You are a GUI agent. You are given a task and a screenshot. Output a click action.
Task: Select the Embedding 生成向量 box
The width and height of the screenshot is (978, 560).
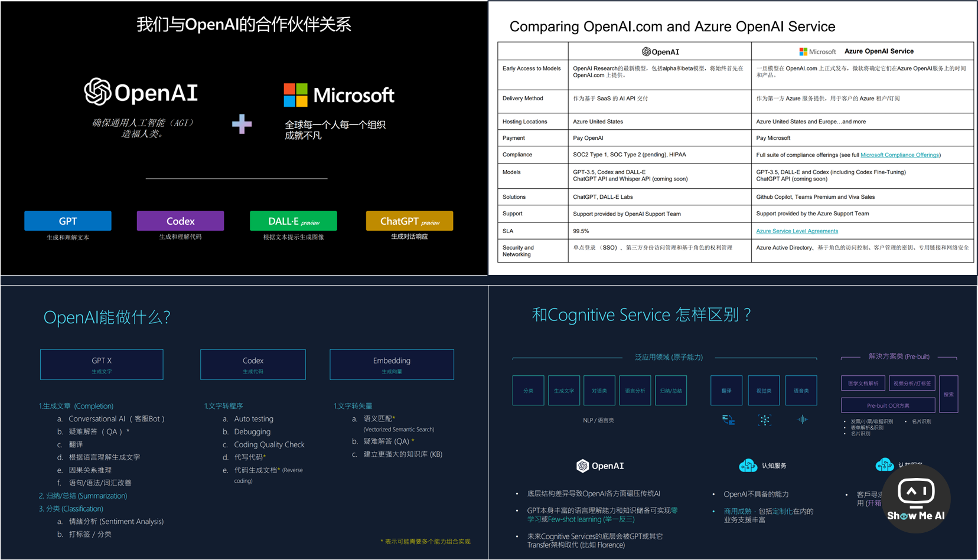392,365
